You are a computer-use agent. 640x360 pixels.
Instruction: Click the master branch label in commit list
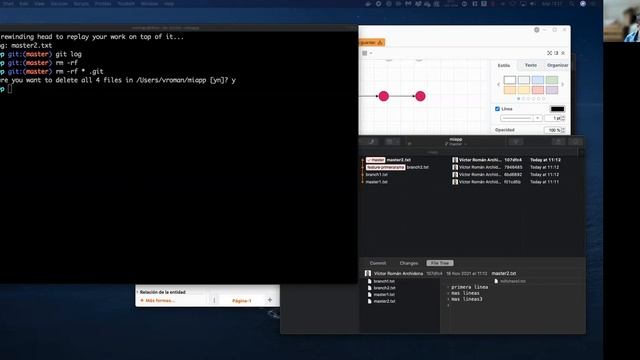click(376, 160)
